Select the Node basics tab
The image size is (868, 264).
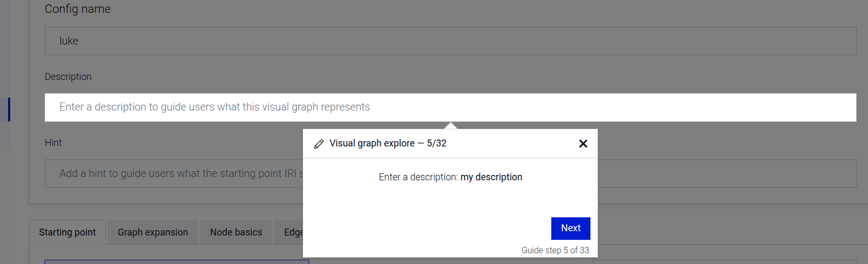tap(236, 232)
